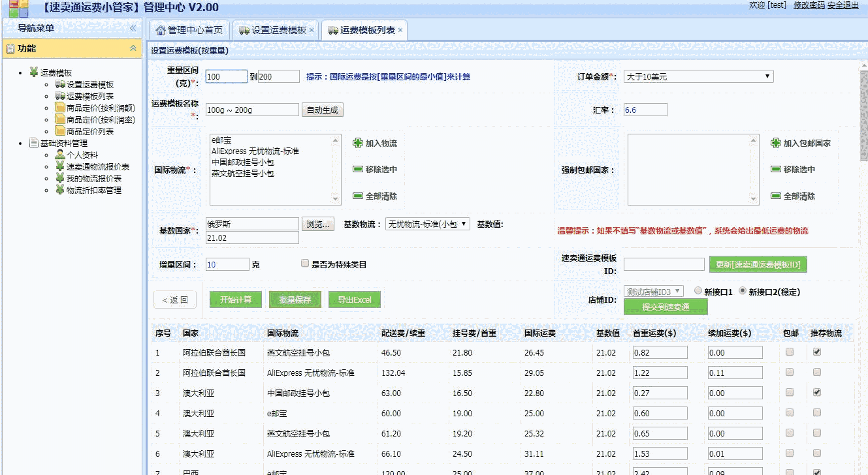868x475 pixels.
Task: Click the weight range input showing 100
Action: [225, 76]
